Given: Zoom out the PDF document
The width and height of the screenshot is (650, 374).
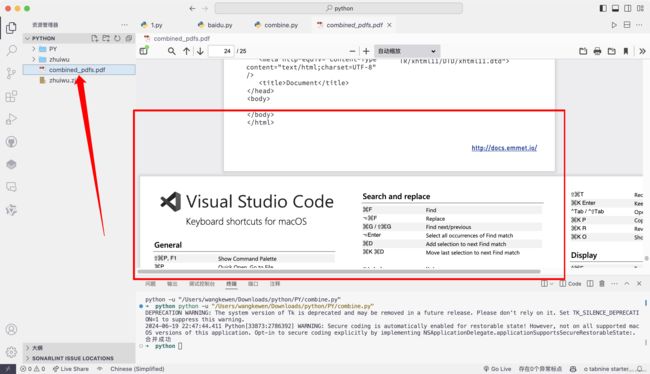Looking at the screenshot, I should click(352, 51).
